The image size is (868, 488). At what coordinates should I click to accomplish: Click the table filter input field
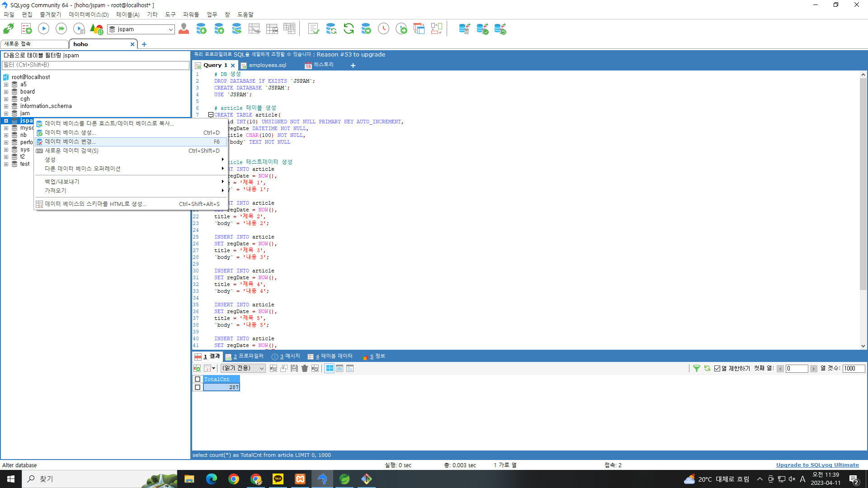point(95,65)
